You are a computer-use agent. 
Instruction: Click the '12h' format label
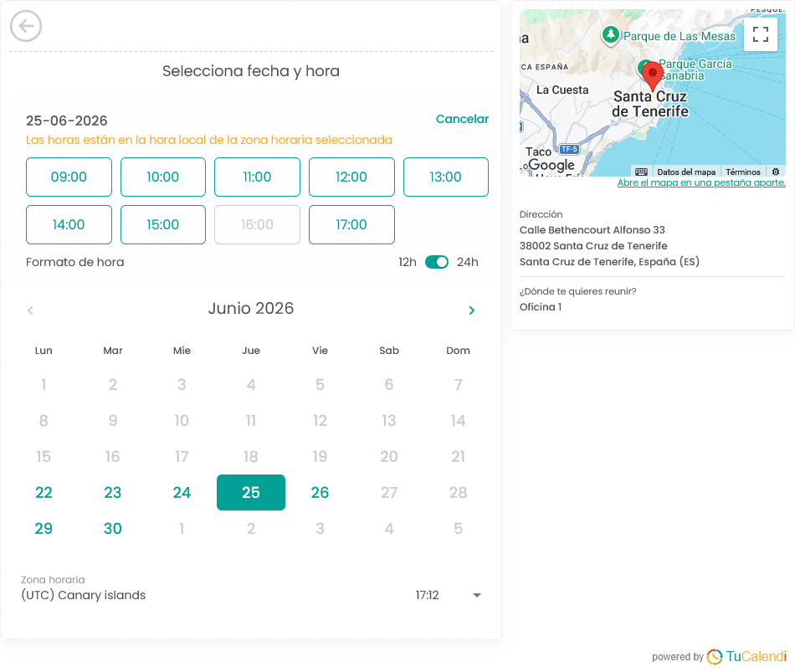tap(408, 262)
